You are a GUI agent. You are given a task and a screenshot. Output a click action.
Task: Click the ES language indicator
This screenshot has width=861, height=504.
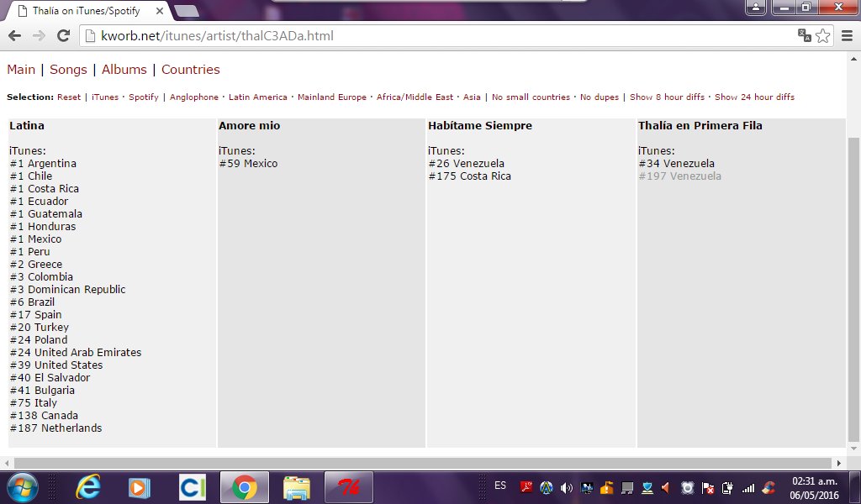(500, 486)
